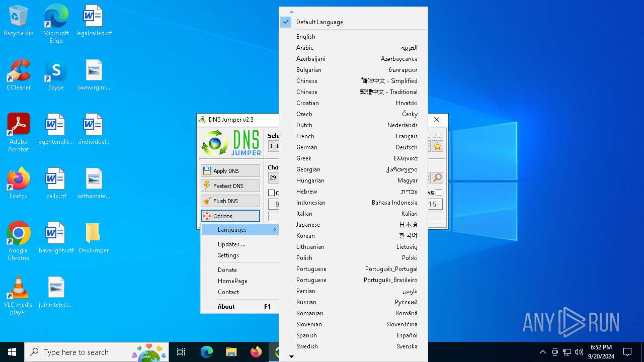This screenshot has height=362, width=644.
Task: Select DnsJumper folder on desktop
Action: [94, 238]
